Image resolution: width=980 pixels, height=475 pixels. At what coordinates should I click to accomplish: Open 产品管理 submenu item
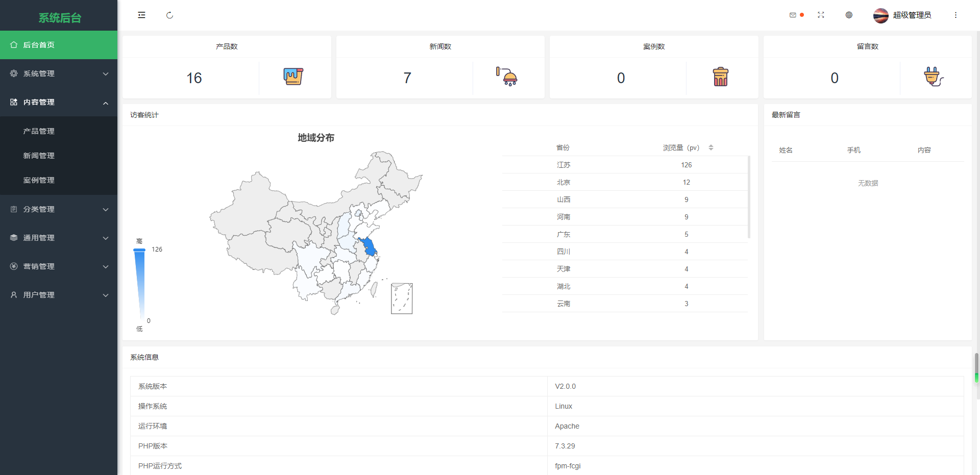pos(39,131)
